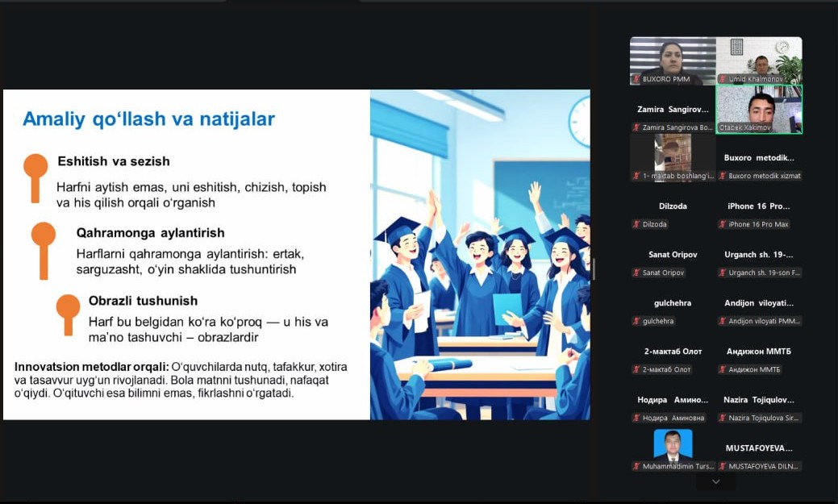Click muted mic icon next to Sanat Oripov
Screen dimensions: 838x504
click(x=636, y=273)
